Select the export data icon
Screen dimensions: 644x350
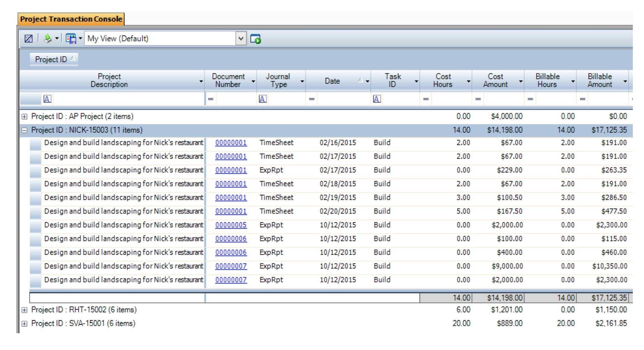(47, 38)
